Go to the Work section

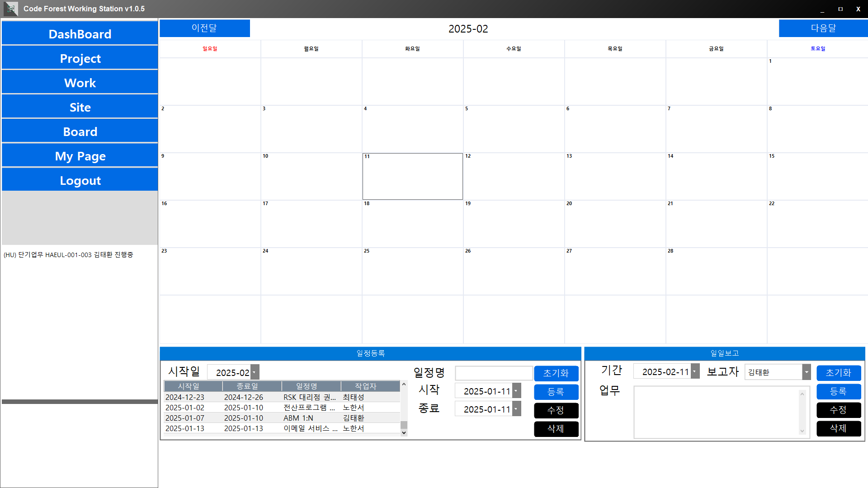(80, 83)
